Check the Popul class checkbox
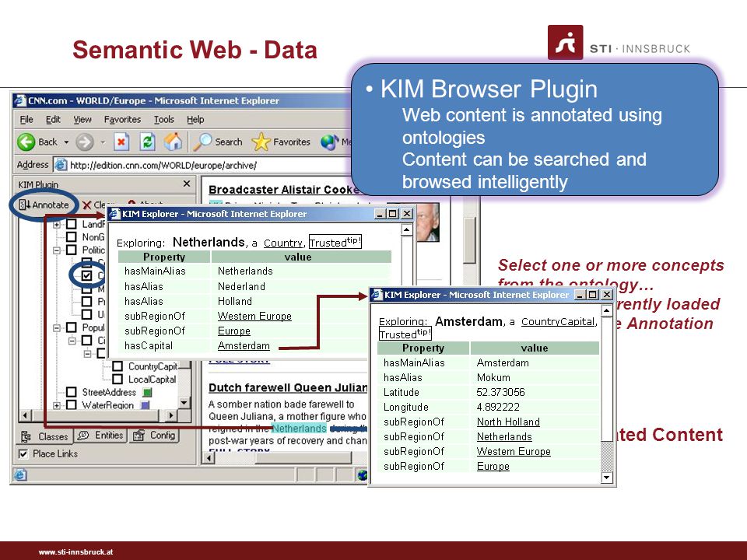 pos(72,327)
